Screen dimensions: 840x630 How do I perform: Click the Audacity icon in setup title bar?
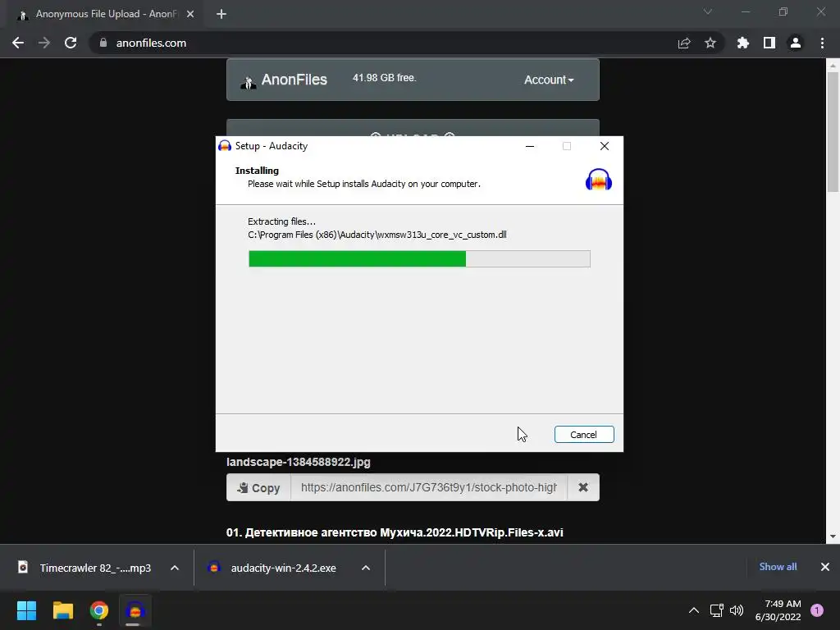pyautogui.click(x=225, y=146)
